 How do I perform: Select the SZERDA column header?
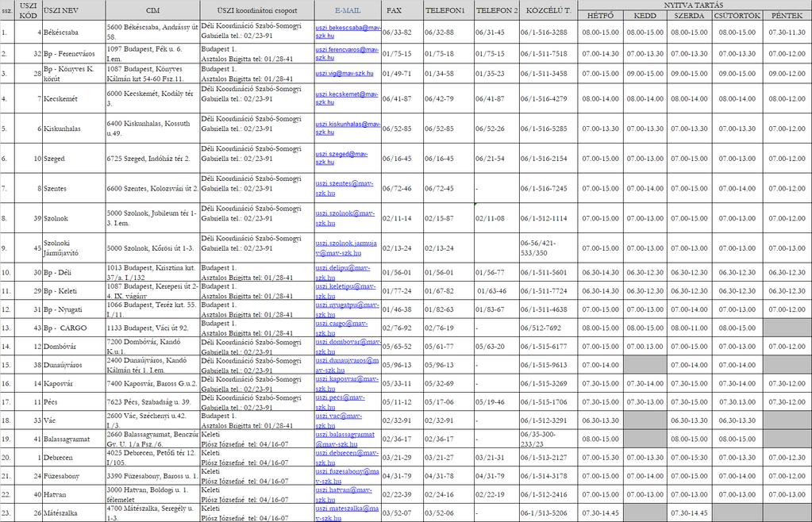tap(689, 16)
